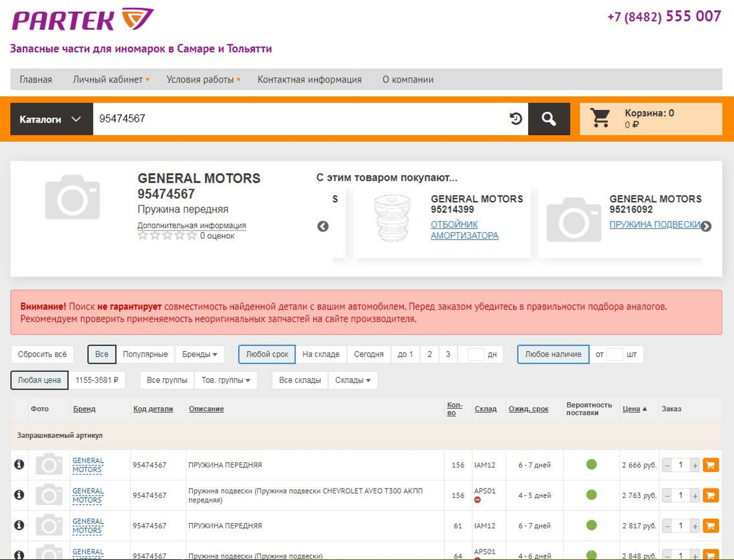The image size is (734, 560).
Task: Decrease quantity for the 2 817 руб. item
Action: point(667,526)
